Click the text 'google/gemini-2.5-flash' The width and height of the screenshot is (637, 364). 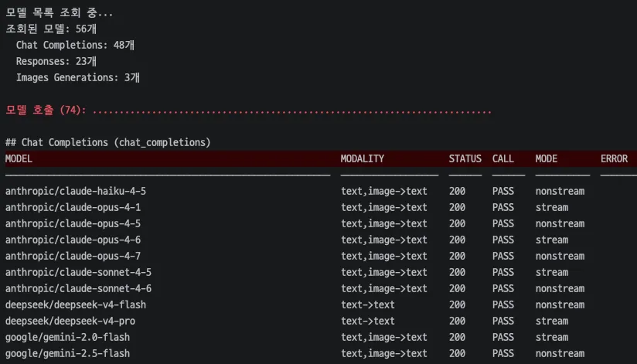tap(67, 353)
